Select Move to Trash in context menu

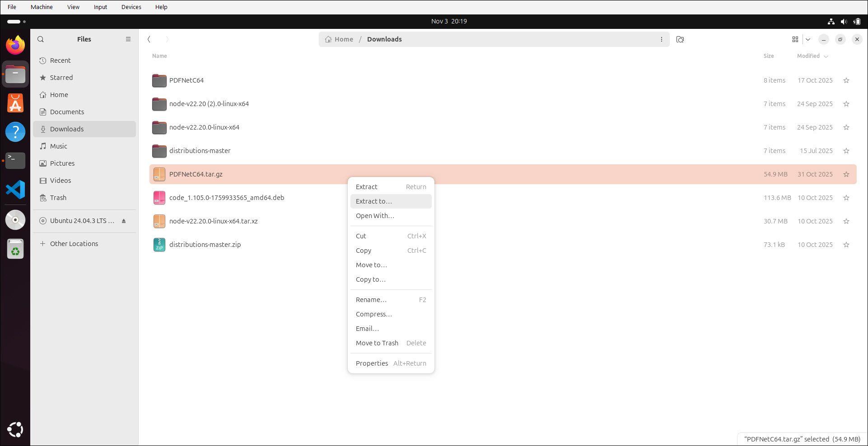(x=377, y=343)
